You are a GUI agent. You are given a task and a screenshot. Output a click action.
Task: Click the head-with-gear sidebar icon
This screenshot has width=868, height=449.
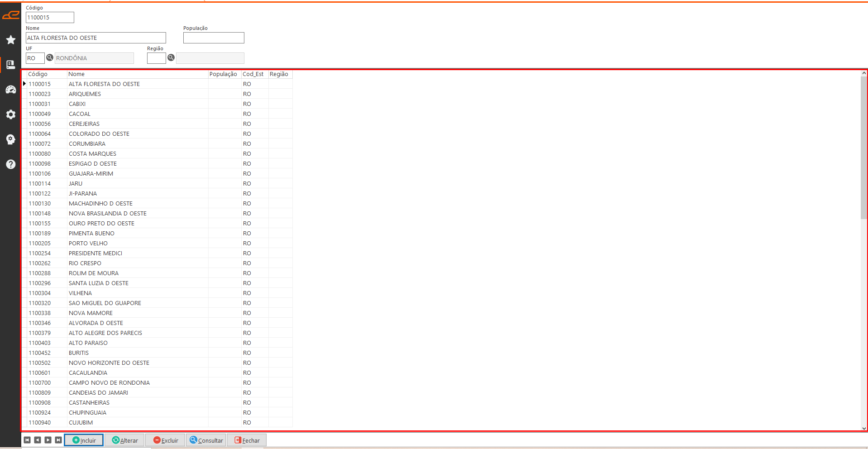[x=11, y=139]
